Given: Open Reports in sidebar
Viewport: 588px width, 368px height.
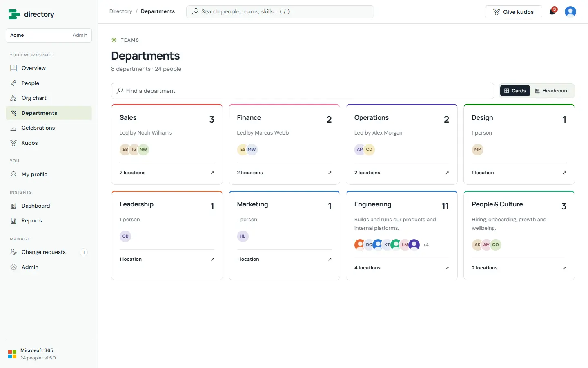Looking at the screenshot, I should [49, 221].
